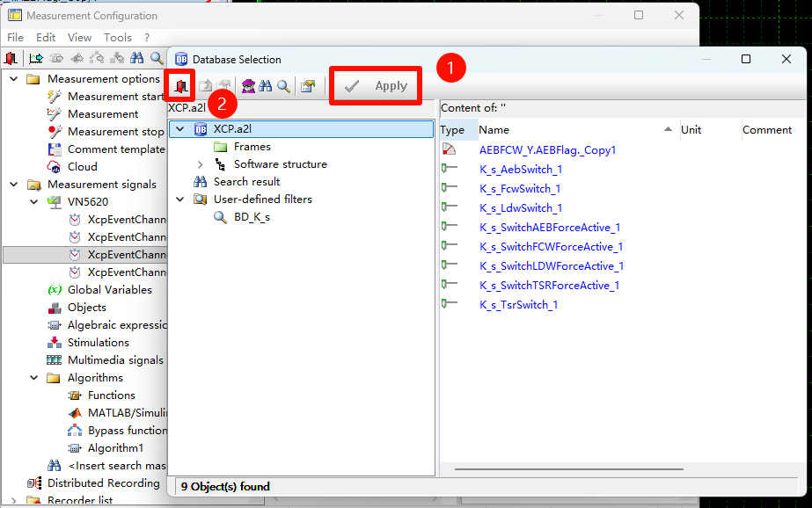Click Global Variables in the measurement tree
This screenshot has height=508, width=812.
pos(109,290)
